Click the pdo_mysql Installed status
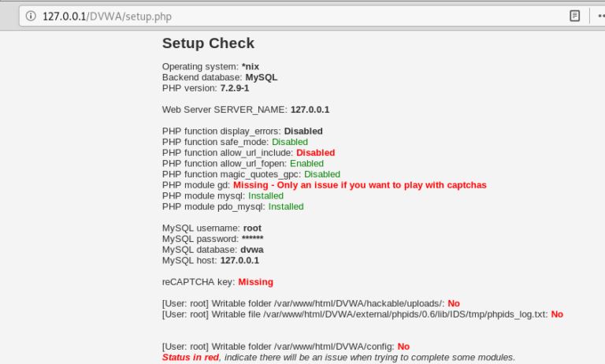 (x=285, y=206)
